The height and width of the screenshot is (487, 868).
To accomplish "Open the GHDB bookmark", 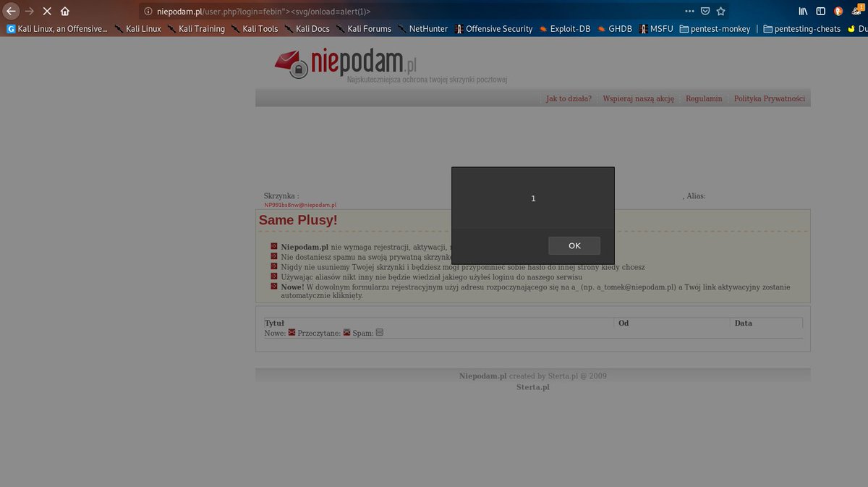I will tap(614, 29).
